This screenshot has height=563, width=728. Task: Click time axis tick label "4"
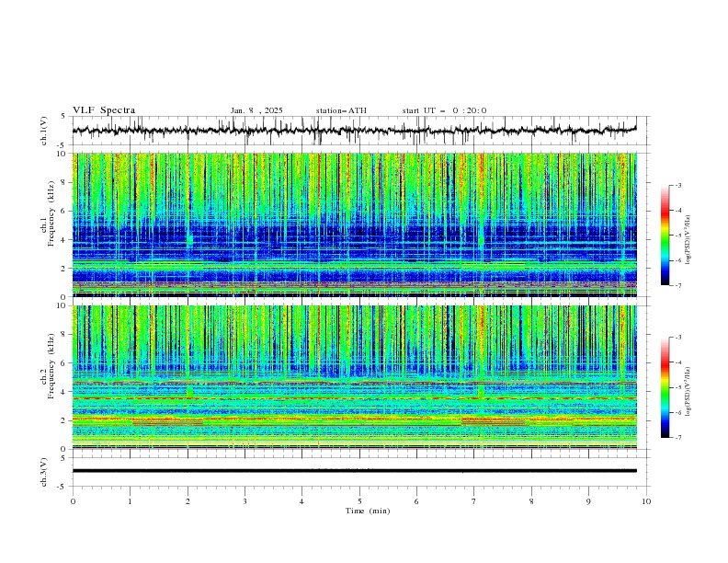coord(302,501)
